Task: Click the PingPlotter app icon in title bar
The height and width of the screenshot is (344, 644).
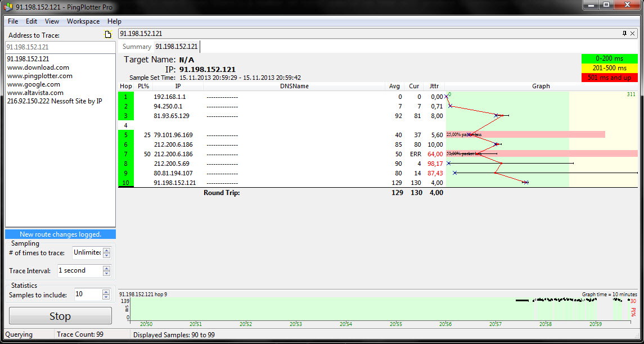Action: click(7, 6)
